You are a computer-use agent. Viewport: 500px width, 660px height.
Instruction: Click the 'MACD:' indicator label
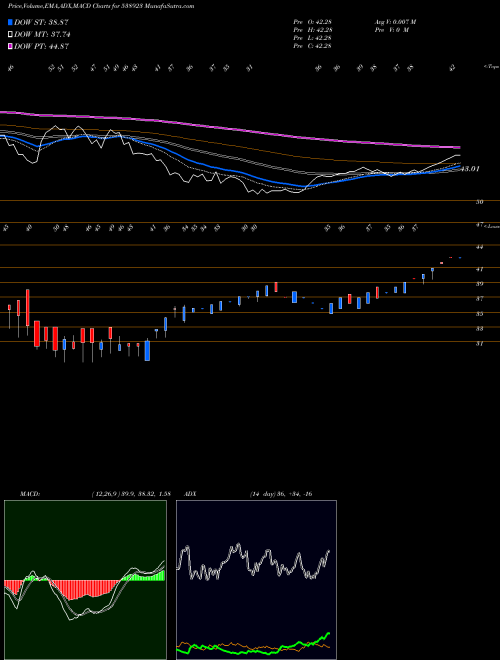30,494
